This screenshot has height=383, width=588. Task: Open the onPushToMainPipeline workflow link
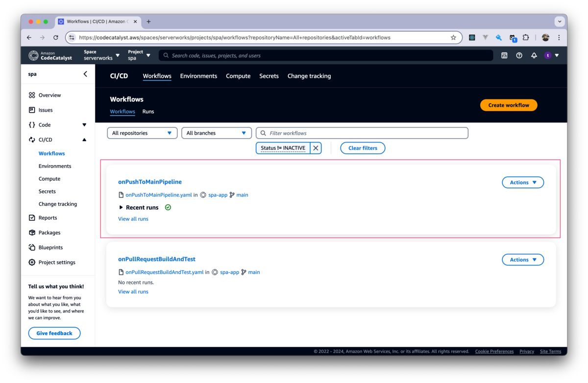click(x=150, y=182)
